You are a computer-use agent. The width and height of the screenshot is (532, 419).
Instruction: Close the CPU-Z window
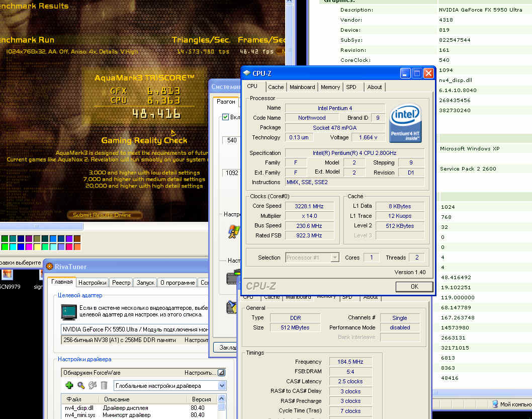[428, 73]
